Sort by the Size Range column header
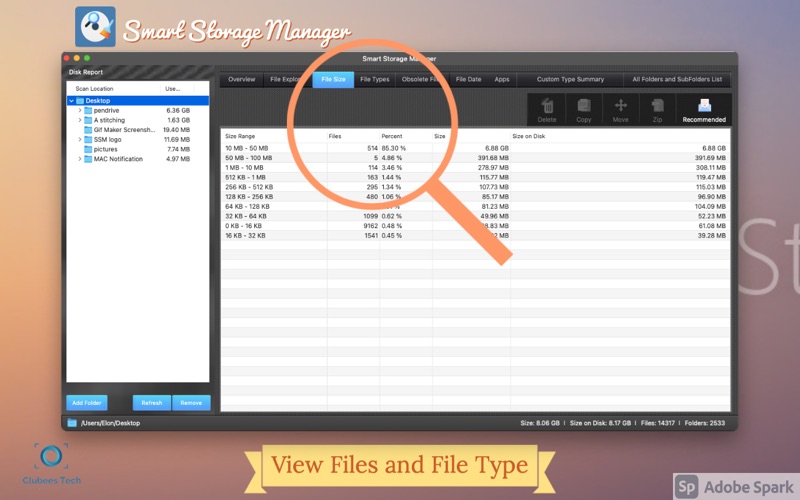Image resolution: width=800 pixels, height=500 pixels. [x=274, y=136]
